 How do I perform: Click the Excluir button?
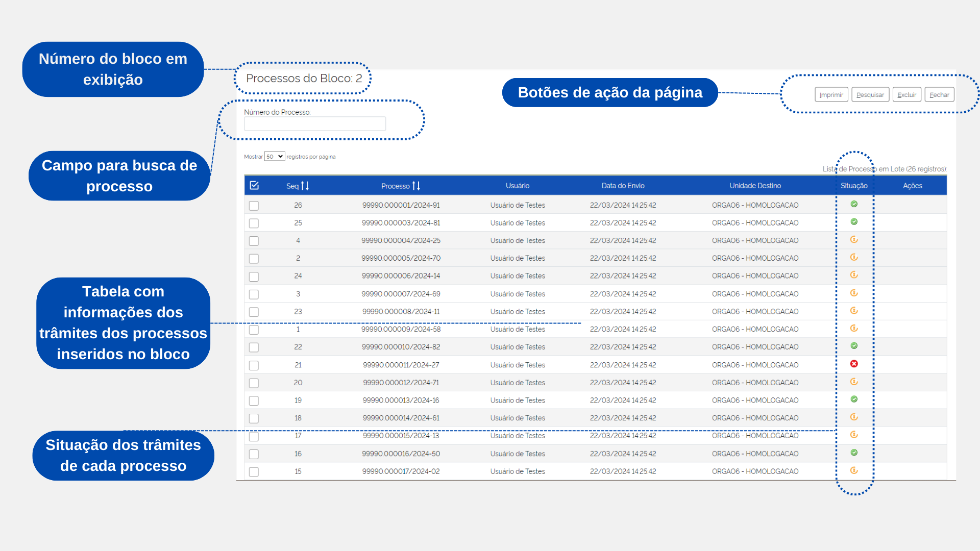click(x=906, y=95)
